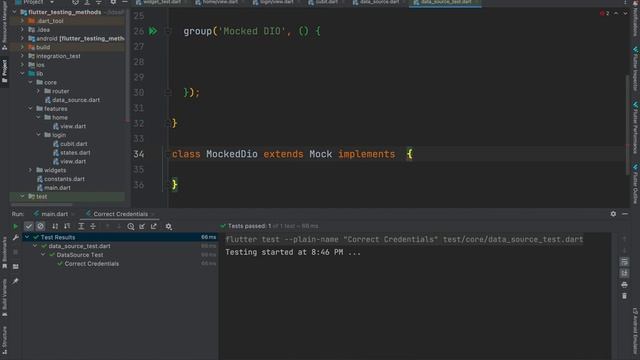Sort test results by duration
Viewport: 640px width, 360px height.
click(67, 226)
